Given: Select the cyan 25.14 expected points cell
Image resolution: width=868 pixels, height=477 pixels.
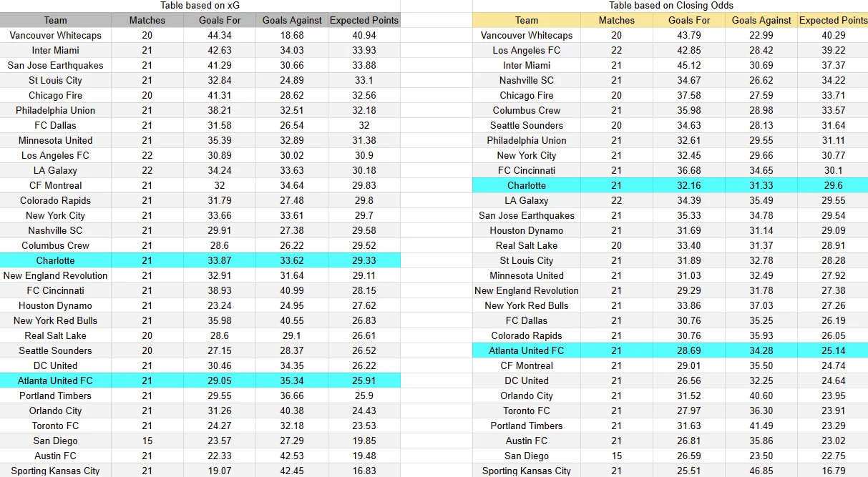Looking at the screenshot, I should point(833,350).
